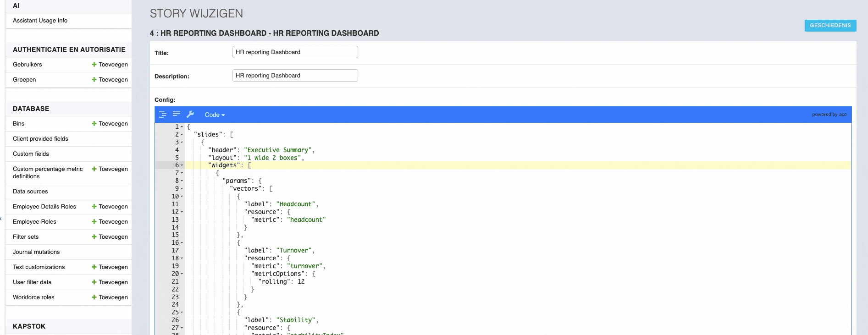Open the Gebruikers link
This screenshot has width=868, height=335.
[x=27, y=65]
